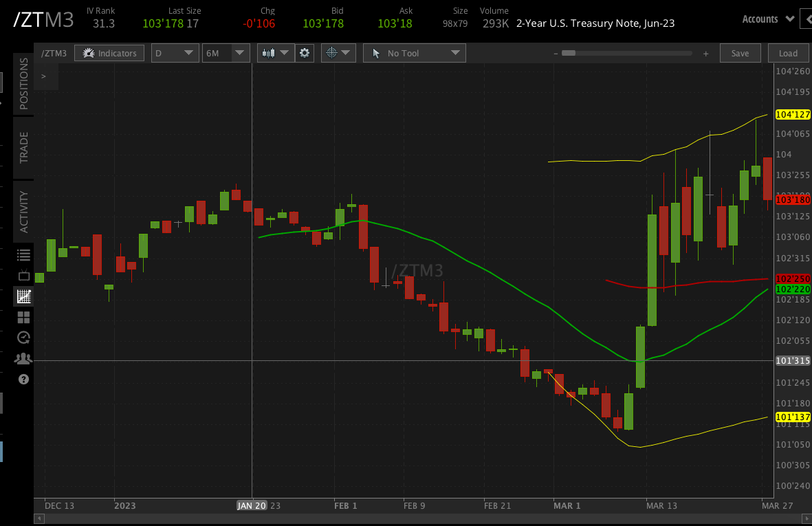
Task: Click the horizontal scrollbar left arrow
Action: click(39, 518)
